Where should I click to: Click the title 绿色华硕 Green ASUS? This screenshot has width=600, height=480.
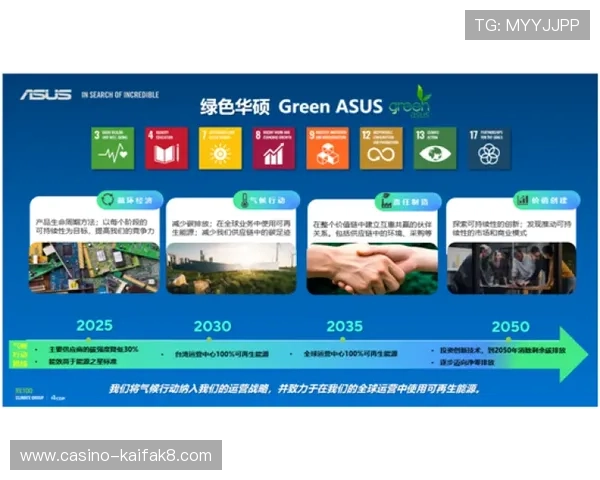[291, 106]
